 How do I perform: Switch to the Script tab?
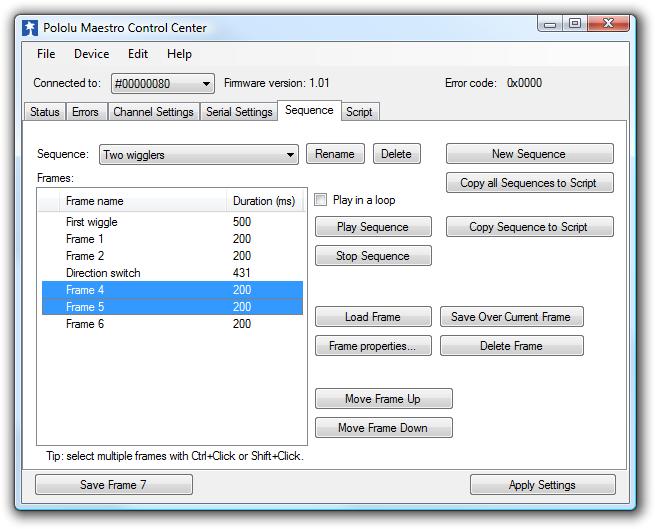click(359, 112)
